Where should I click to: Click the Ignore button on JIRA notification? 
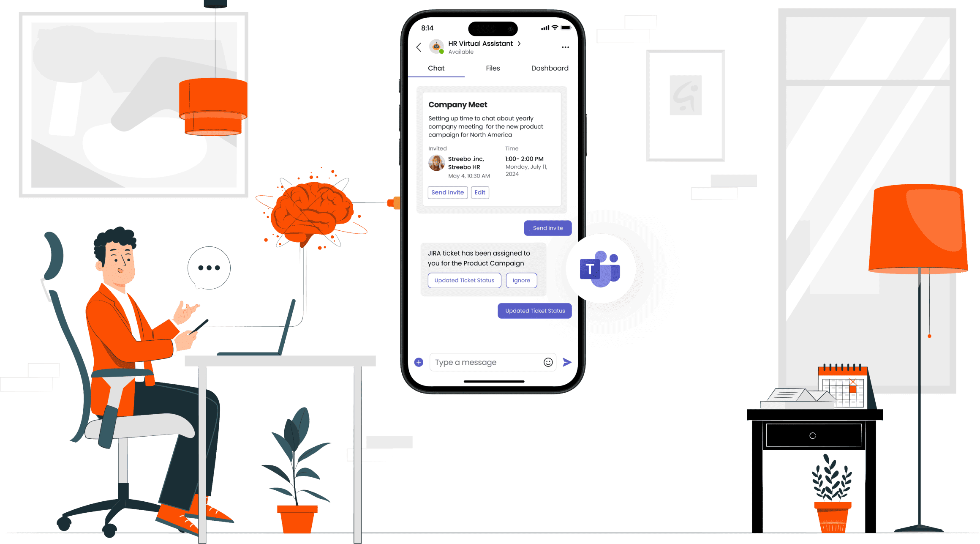point(522,280)
